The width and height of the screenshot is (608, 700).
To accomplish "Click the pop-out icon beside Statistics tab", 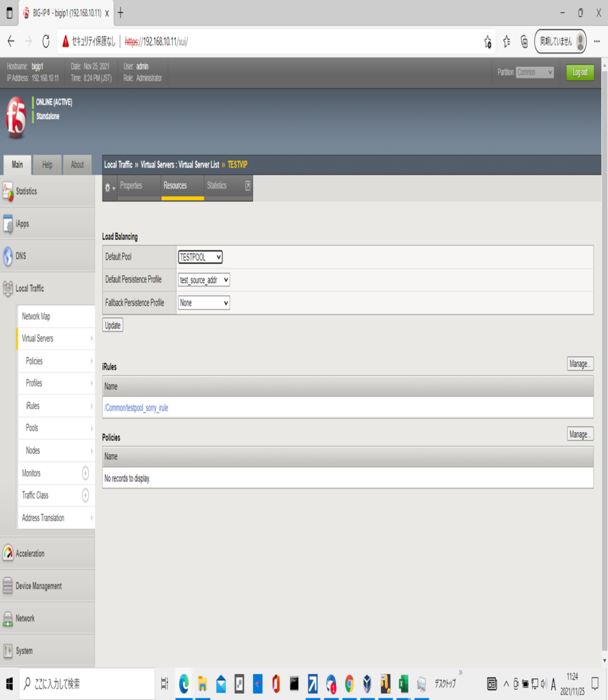I will (248, 186).
